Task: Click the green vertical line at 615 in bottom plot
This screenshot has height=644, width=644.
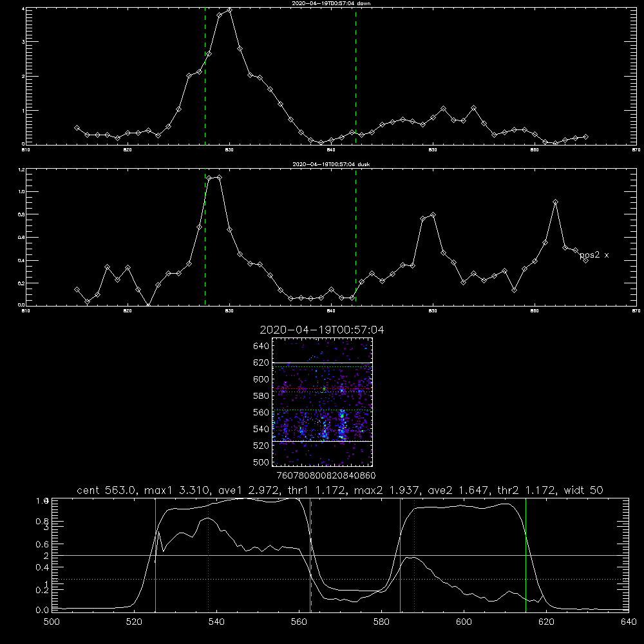Action: tap(526, 555)
